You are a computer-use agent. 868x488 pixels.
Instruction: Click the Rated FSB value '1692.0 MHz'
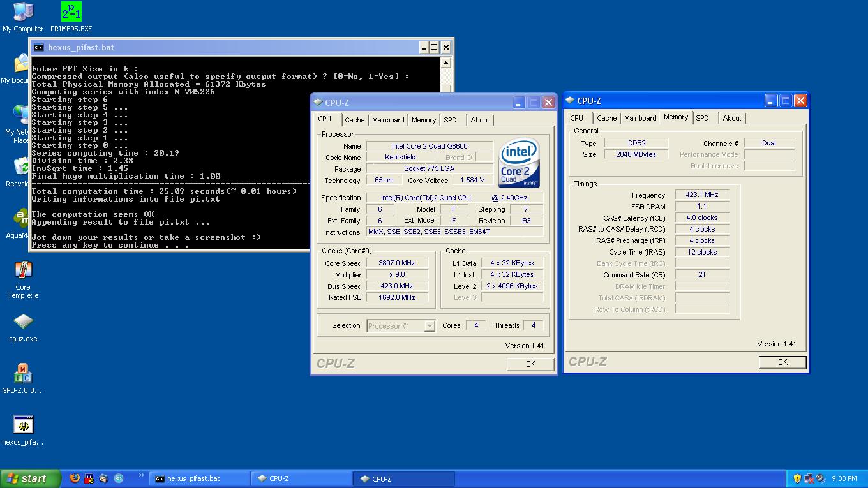pyautogui.click(x=397, y=297)
